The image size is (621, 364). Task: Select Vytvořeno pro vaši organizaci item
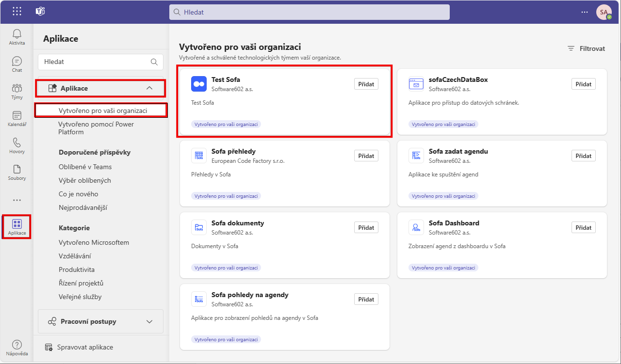point(101,111)
